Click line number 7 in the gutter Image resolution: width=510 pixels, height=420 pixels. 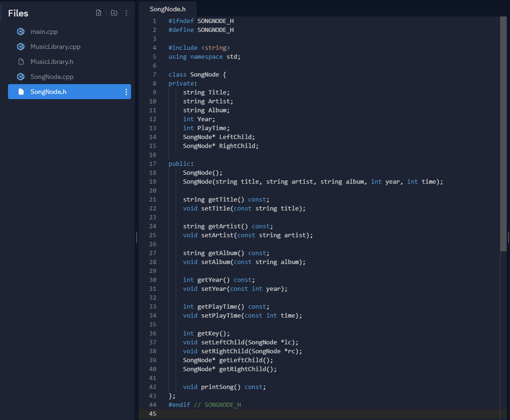click(155, 75)
